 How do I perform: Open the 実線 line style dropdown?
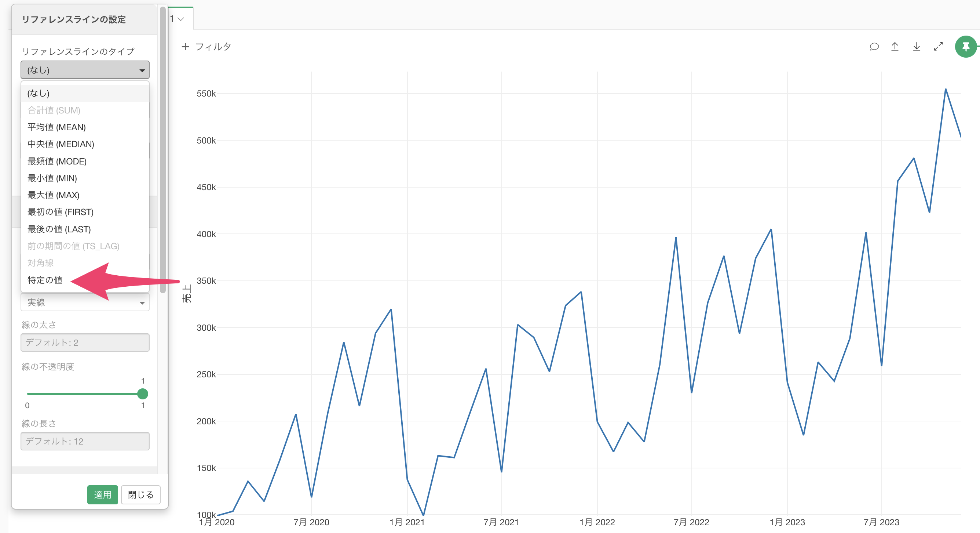pyautogui.click(x=85, y=302)
